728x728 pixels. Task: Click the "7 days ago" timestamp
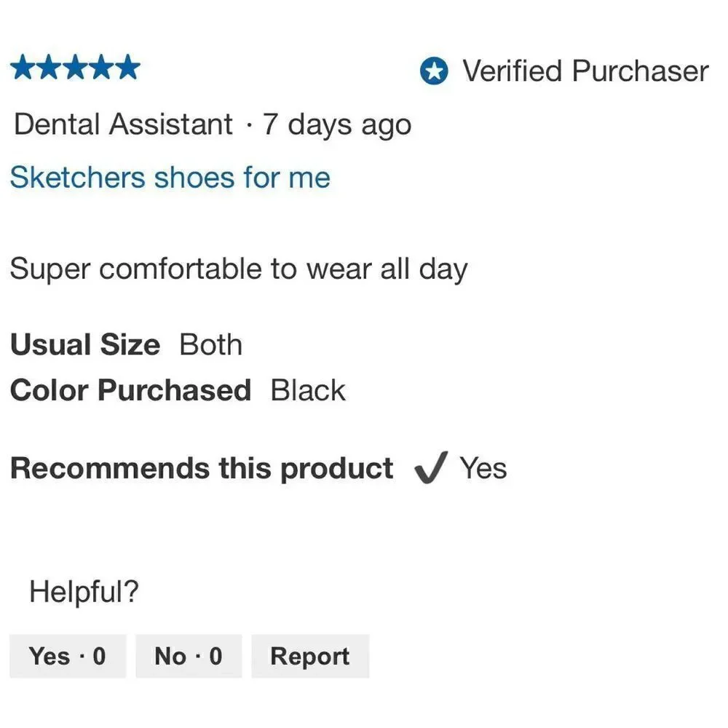click(337, 125)
